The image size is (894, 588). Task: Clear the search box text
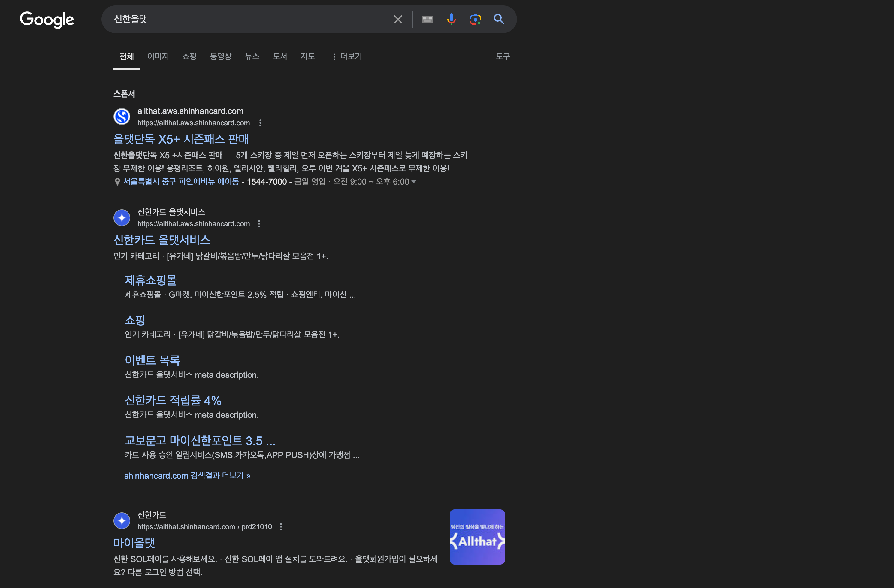pos(398,19)
